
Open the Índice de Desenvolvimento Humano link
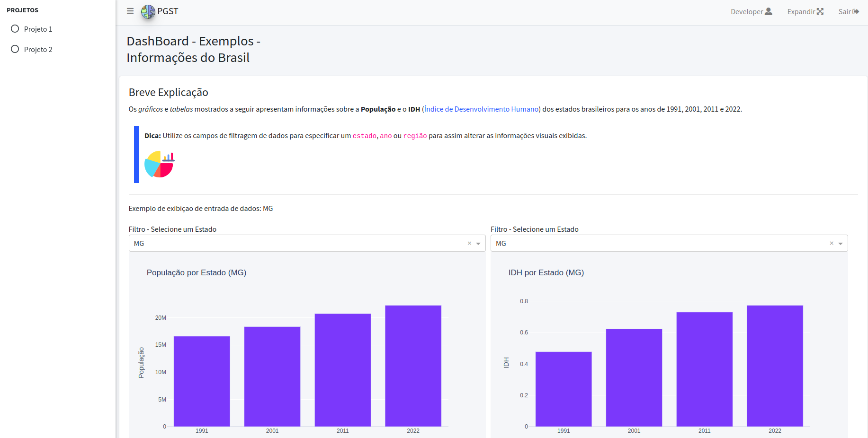coord(481,109)
